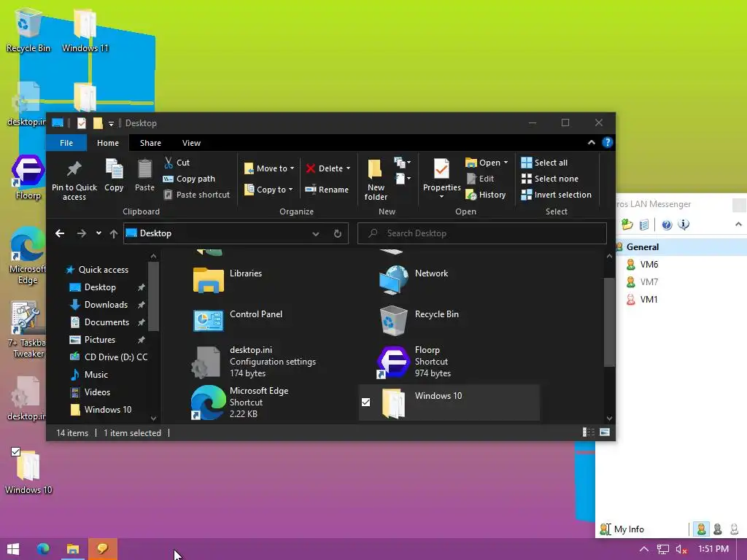747x560 pixels.
Task: Expand address bar history chevron
Action: (x=315, y=233)
